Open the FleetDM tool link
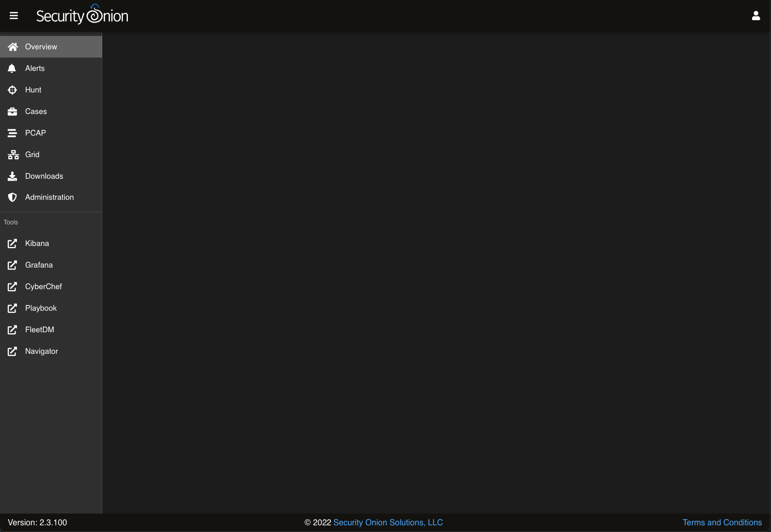 (x=51, y=330)
